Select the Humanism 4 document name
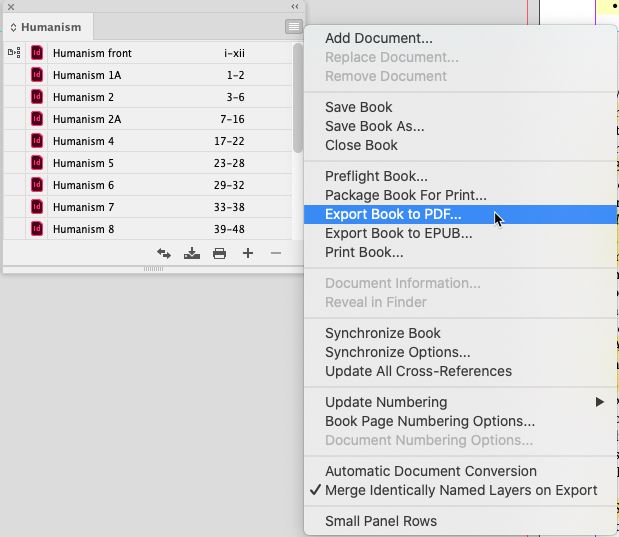619x537 pixels. pyautogui.click(x=83, y=141)
